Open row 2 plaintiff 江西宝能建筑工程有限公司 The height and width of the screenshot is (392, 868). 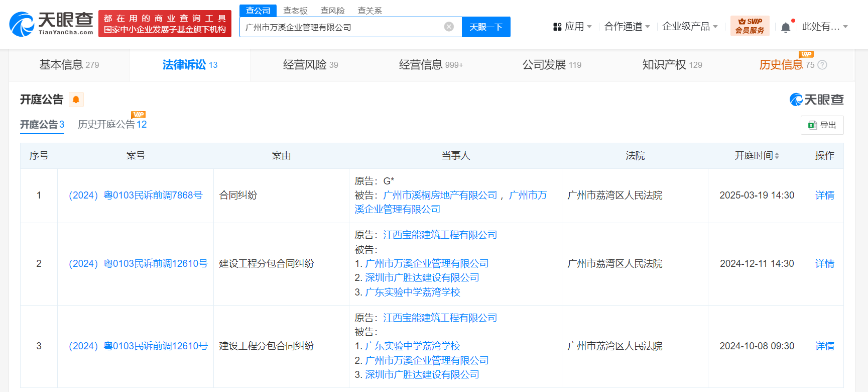[440, 235]
